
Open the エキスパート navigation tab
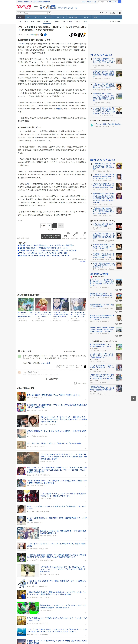(x=48, y=17)
